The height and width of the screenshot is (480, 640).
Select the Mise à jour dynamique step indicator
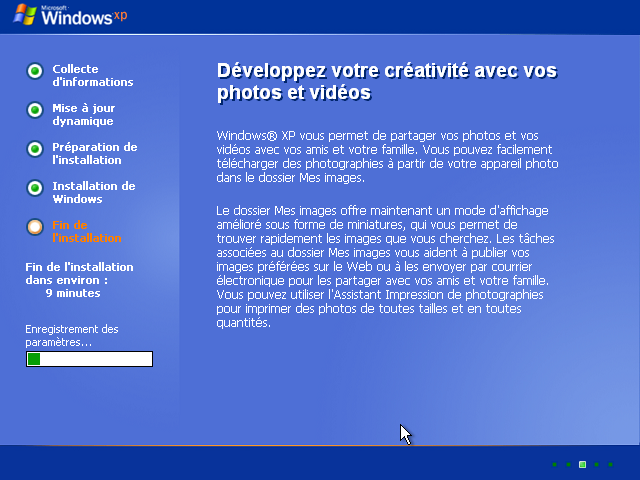click(35, 110)
